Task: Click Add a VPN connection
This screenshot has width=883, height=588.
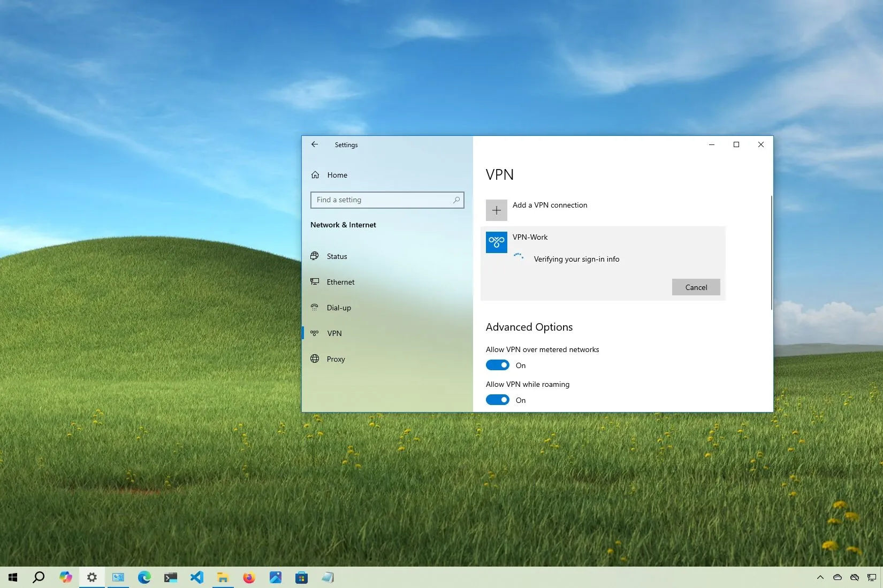Action: pyautogui.click(x=550, y=205)
